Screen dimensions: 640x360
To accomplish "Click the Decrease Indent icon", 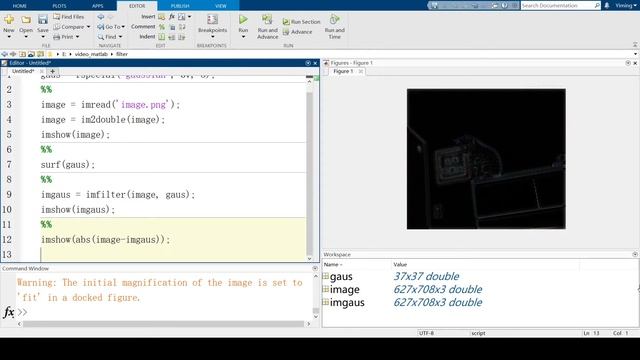I will click(x=182, y=37).
